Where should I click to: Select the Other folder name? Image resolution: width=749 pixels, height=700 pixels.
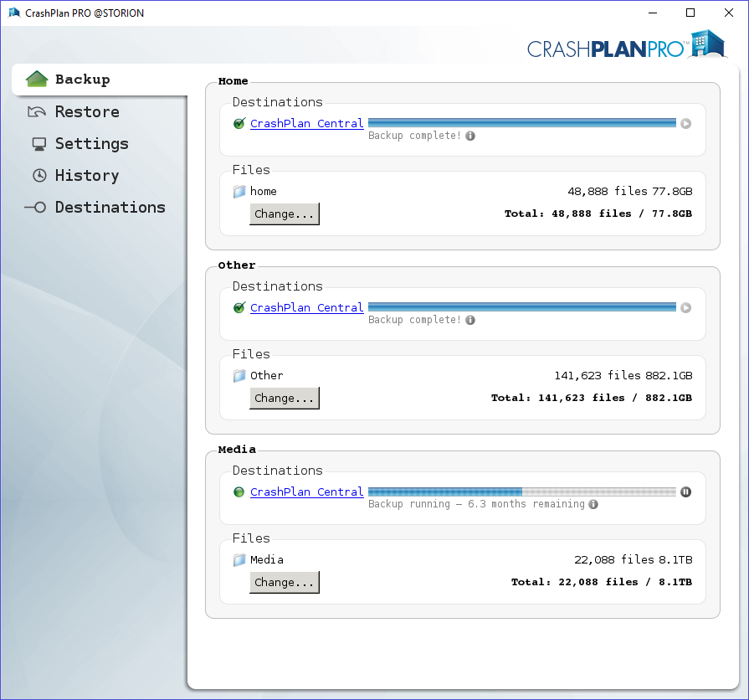pos(267,376)
